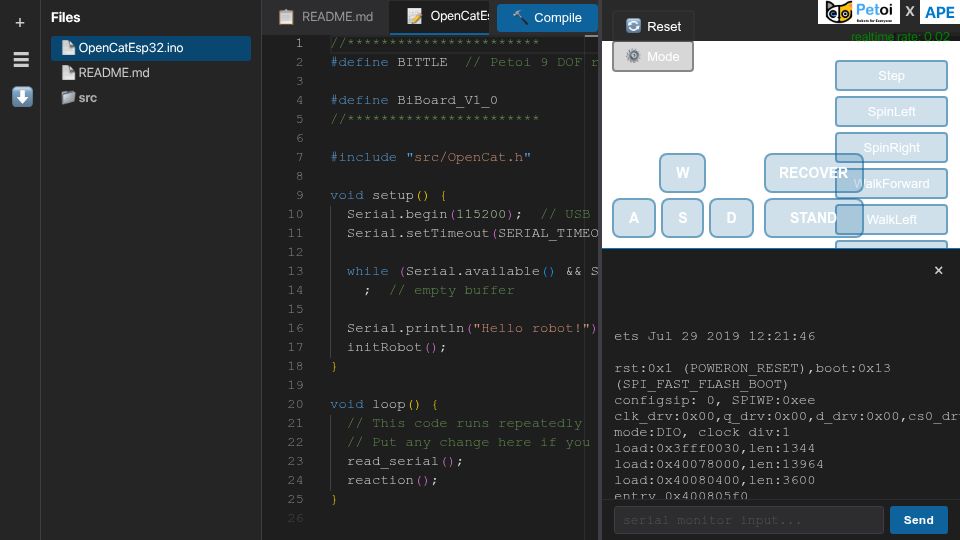
Task: Open README.md in the Files list
Action: [151, 73]
